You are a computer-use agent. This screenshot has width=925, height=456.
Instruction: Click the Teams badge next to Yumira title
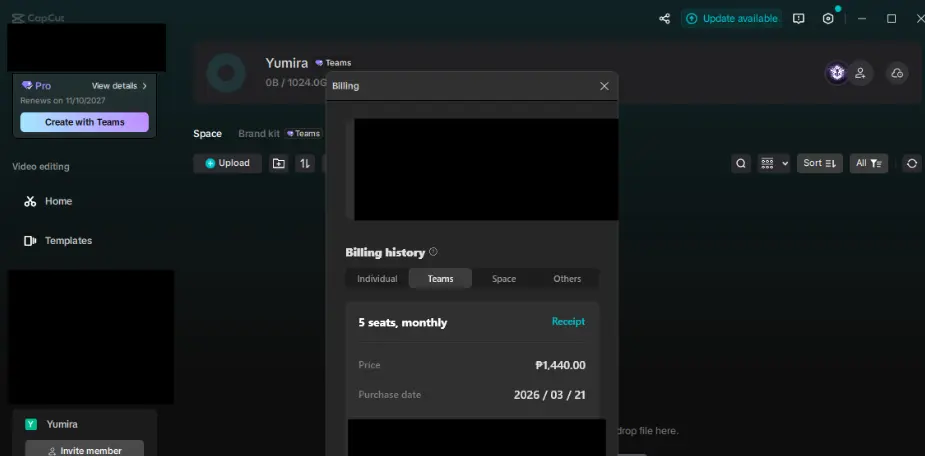click(x=333, y=63)
